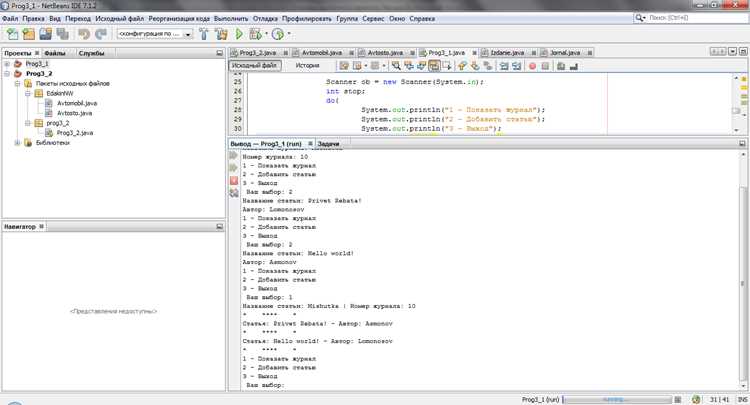Build the project with hammer icon
The height and width of the screenshot is (405, 750).
204,34
